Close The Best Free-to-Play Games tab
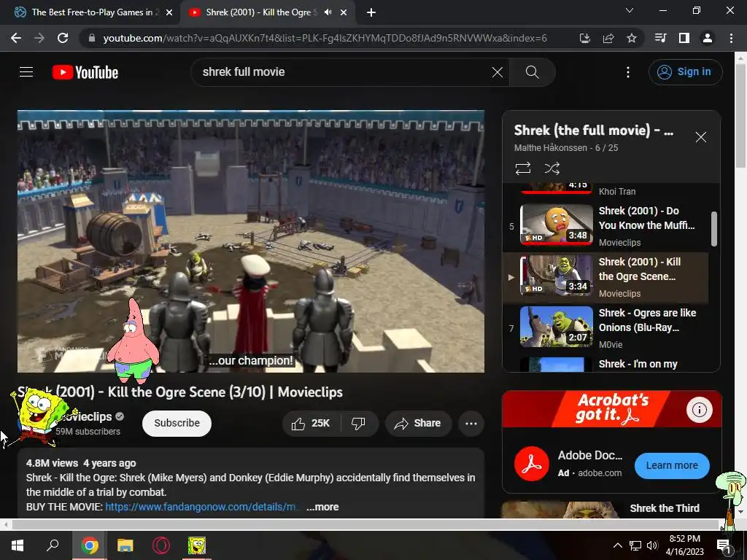 169,12
